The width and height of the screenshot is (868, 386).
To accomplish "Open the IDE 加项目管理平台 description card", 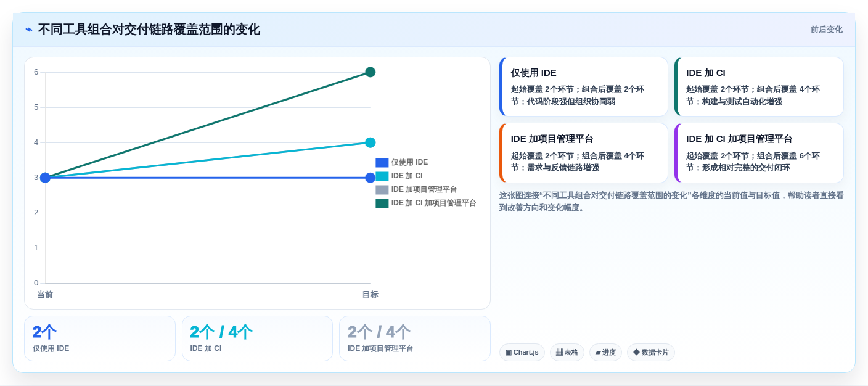I will tap(584, 153).
